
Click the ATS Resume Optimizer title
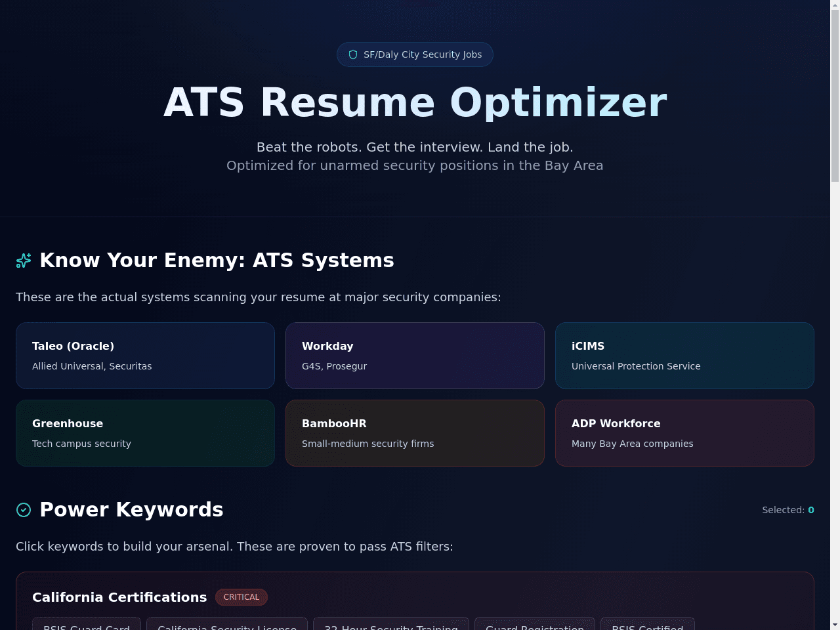415,102
